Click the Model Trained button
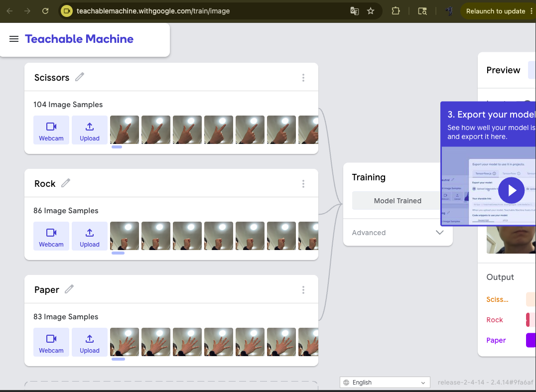This screenshot has height=392, width=536. tap(397, 201)
